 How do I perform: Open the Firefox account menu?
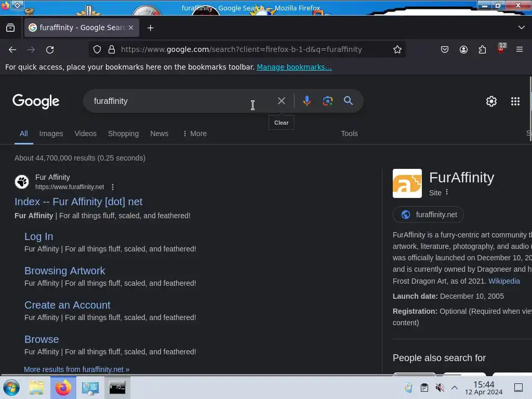(463, 49)
